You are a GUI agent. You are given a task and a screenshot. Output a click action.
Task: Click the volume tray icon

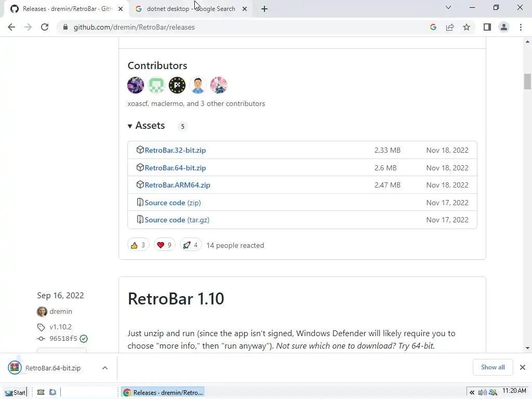coord(482,393)
